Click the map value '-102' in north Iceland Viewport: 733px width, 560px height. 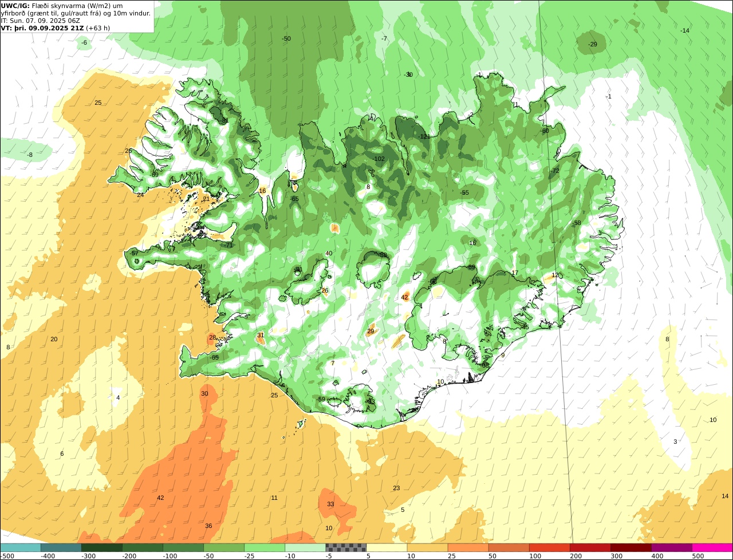click(x=379, y=159)
